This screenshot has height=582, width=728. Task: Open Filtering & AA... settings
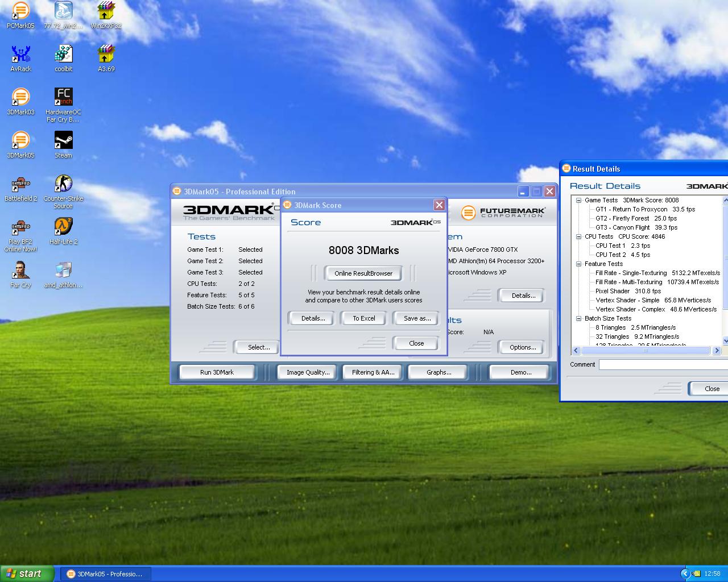(x=373, y=372)
